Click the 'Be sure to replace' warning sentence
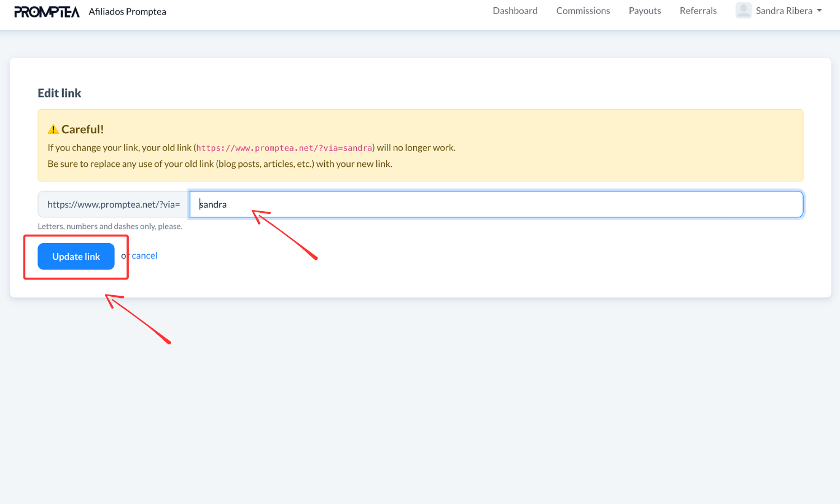 (x=220, y=164)
